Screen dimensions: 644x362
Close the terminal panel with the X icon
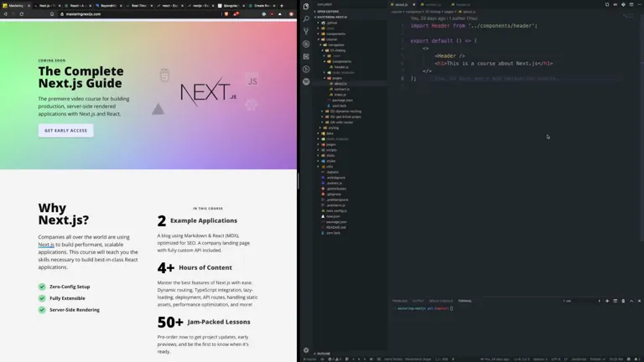tap(639, 301)
